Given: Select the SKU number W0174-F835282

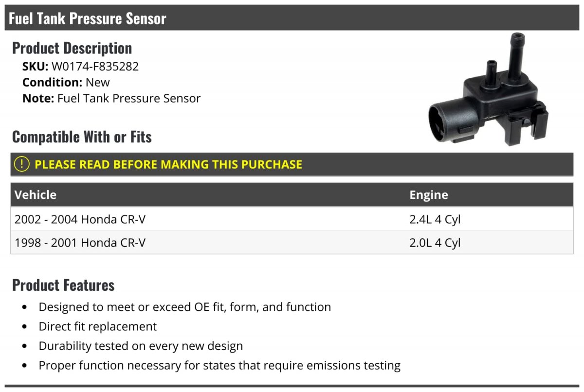Looking at the screenshot, I should 95,66.
